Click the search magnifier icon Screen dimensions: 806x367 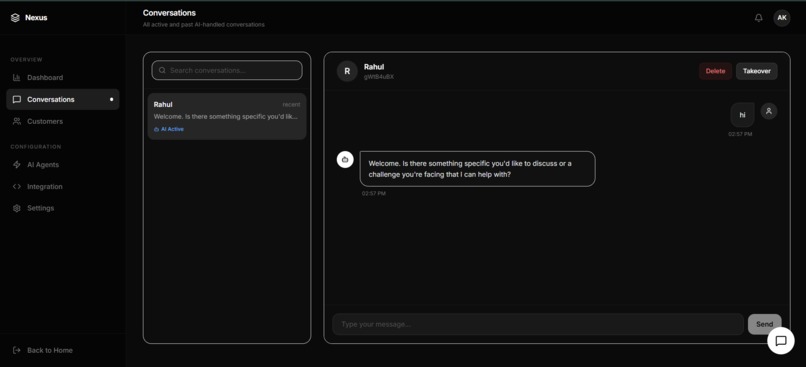tap(162, 70)
